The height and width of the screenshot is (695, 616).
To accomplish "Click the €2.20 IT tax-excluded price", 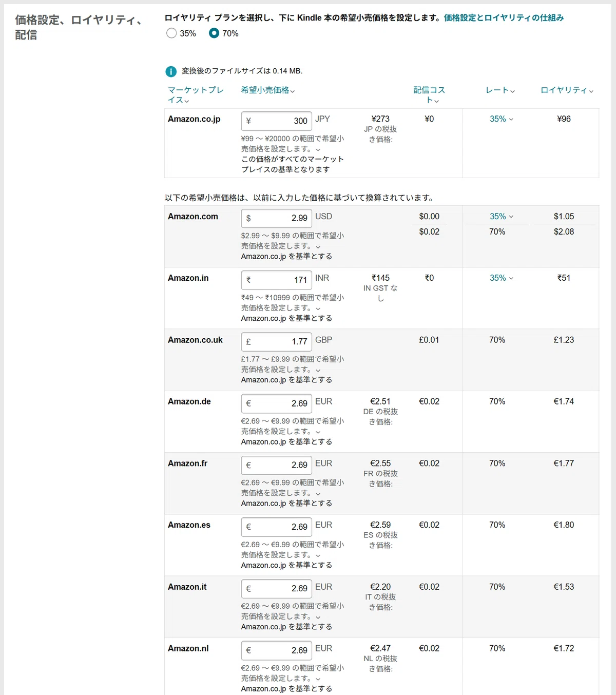I will (x=380, y=587).
